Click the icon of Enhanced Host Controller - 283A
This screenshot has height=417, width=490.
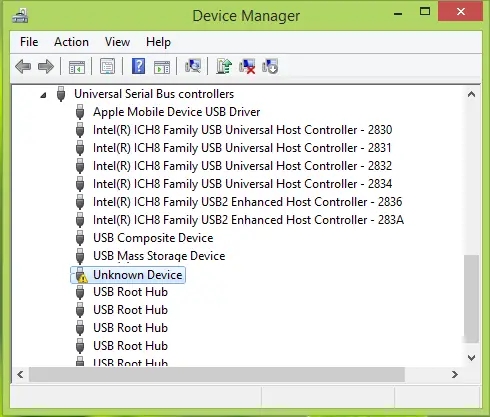[x=80, y=220]
